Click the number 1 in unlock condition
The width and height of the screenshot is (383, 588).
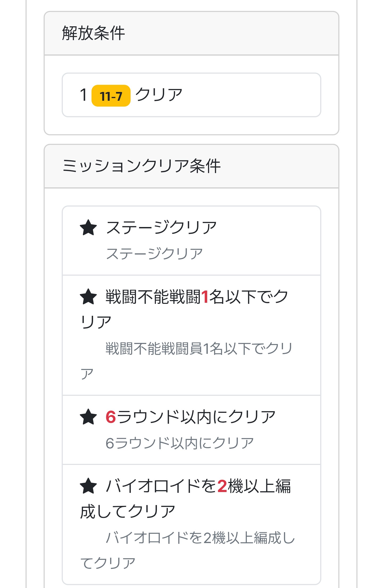point(84,95)
